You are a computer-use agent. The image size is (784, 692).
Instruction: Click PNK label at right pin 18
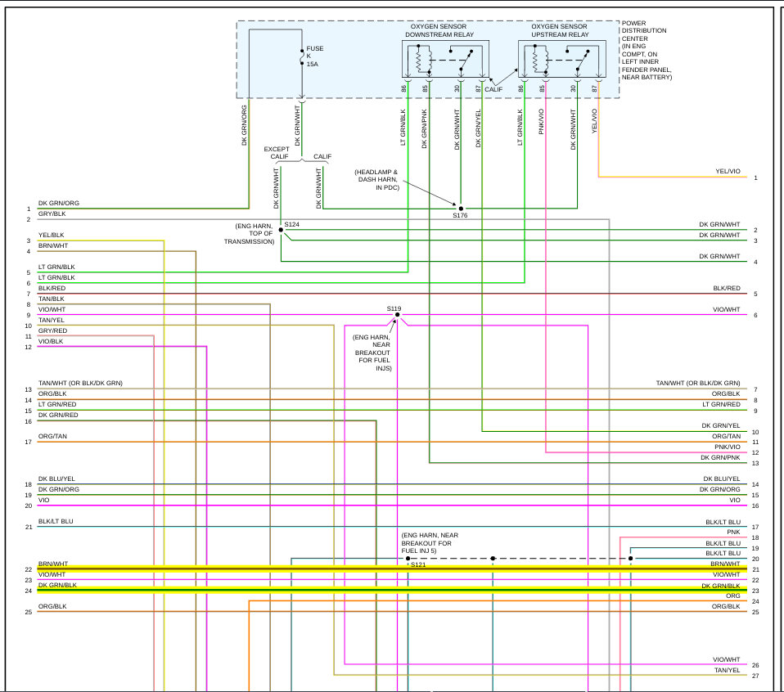[x=733, y=532]
